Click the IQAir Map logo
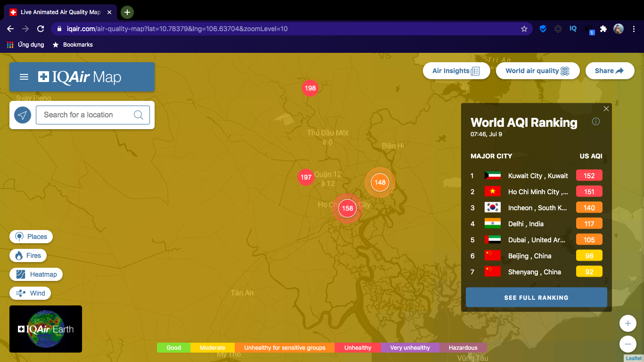 [x=80, y=77]
